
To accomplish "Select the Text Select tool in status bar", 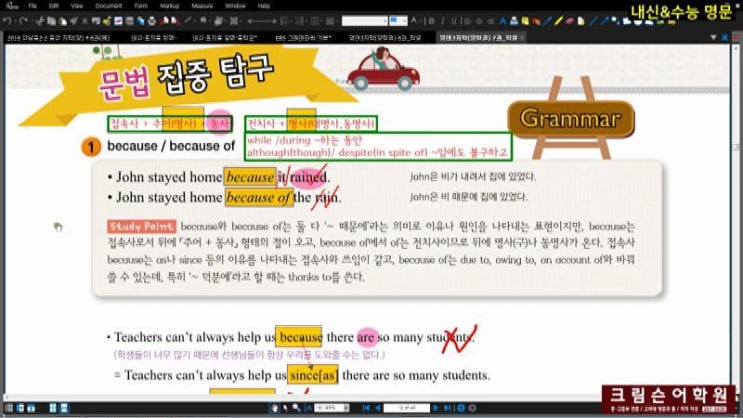I will point(308,408).
